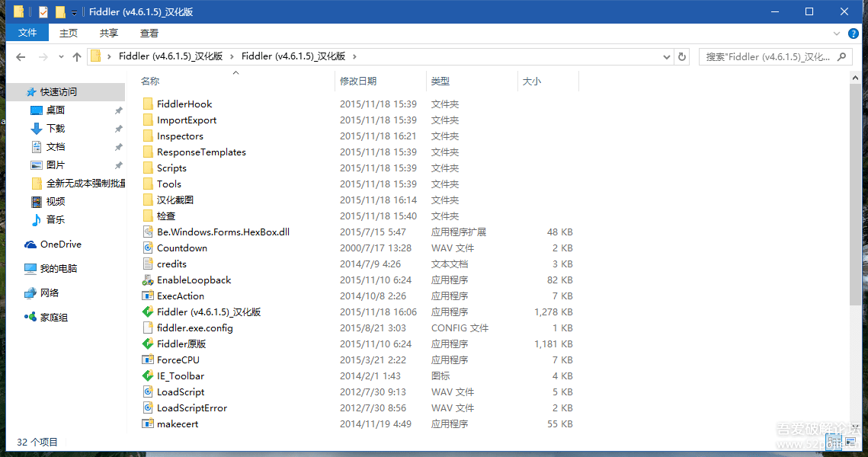868x457 pixels.
Task: Select the EnableLoopback application icon
Action: (x=147, y=280)
